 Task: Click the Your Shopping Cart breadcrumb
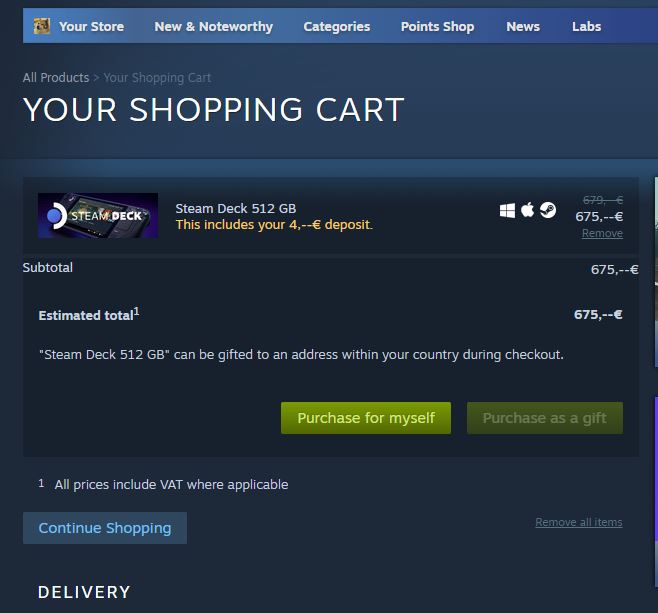[x=157, y=78]
